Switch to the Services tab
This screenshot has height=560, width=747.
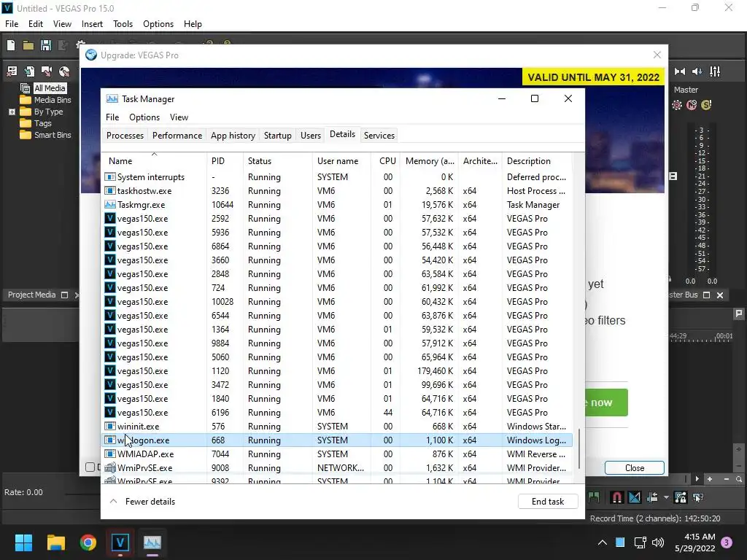click(x=379, y=135)
